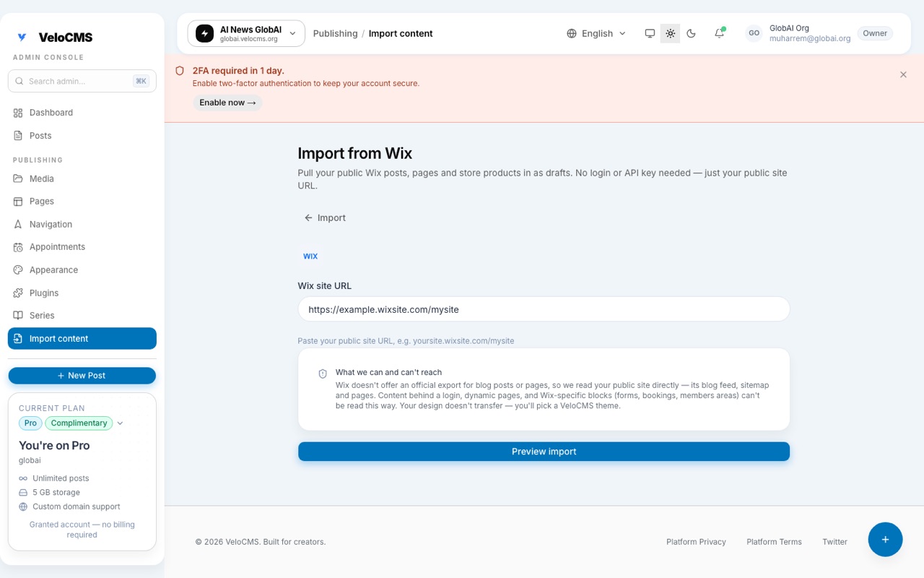Screen dimensions: 924x578
Task: Focus the Search admin field
Action: click(x=82, y=81)
